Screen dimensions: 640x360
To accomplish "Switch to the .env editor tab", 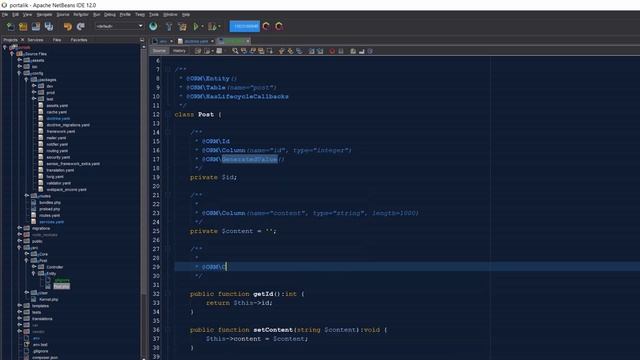I will [x=163, y=41].
